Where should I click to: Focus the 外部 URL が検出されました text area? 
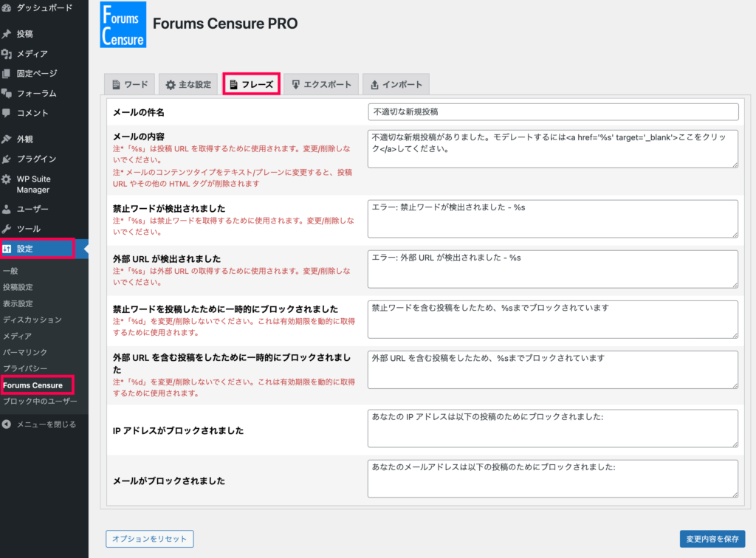pyautogui.click(x=553, y=269)
